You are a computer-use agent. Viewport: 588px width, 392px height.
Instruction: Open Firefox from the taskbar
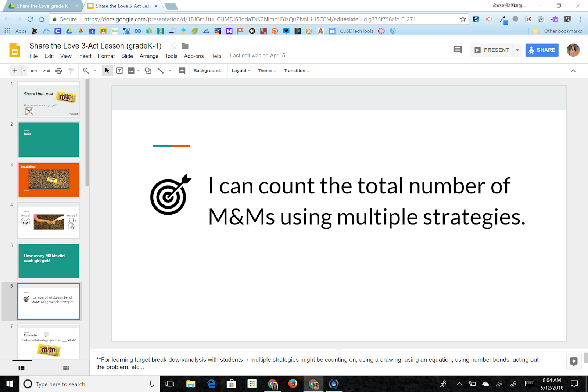coord(293,384)
